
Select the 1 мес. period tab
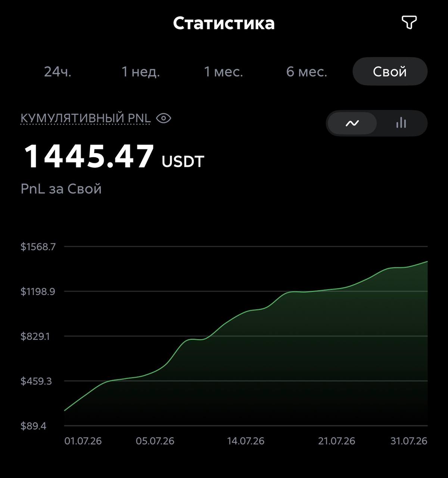coord(223,71)
